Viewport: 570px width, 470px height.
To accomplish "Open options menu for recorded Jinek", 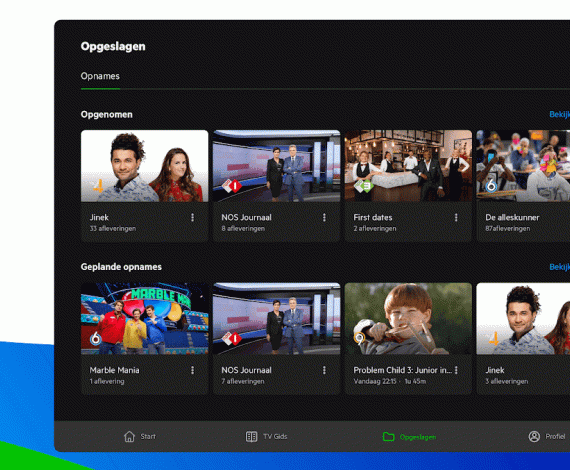I will pos(192,217).
